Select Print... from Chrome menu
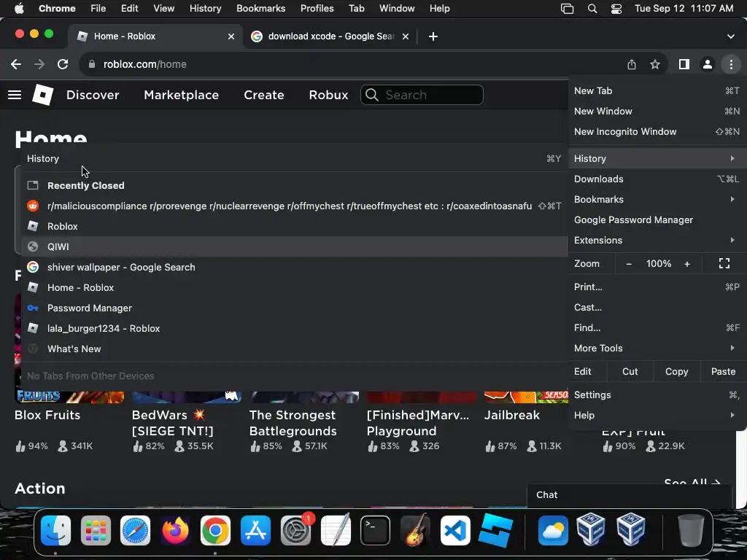 (x=657, y=287)
